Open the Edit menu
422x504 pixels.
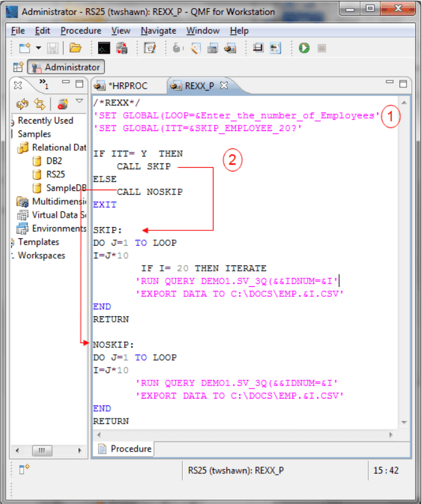click(x=42, y=31)
